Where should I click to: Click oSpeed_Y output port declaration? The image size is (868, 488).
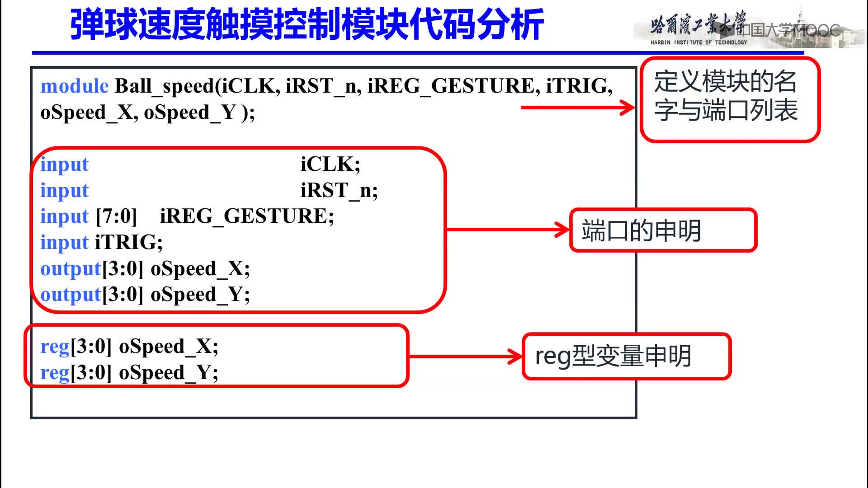click(145, 294)
